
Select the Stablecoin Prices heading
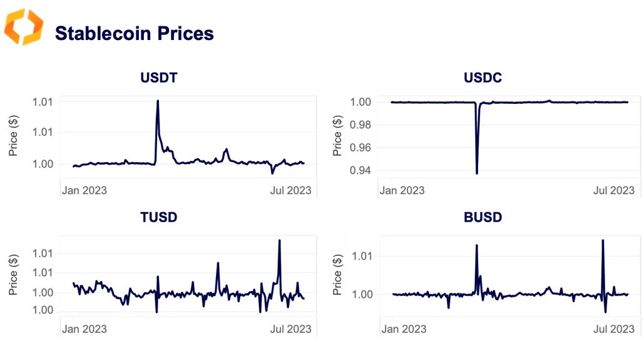coord(135,33)
